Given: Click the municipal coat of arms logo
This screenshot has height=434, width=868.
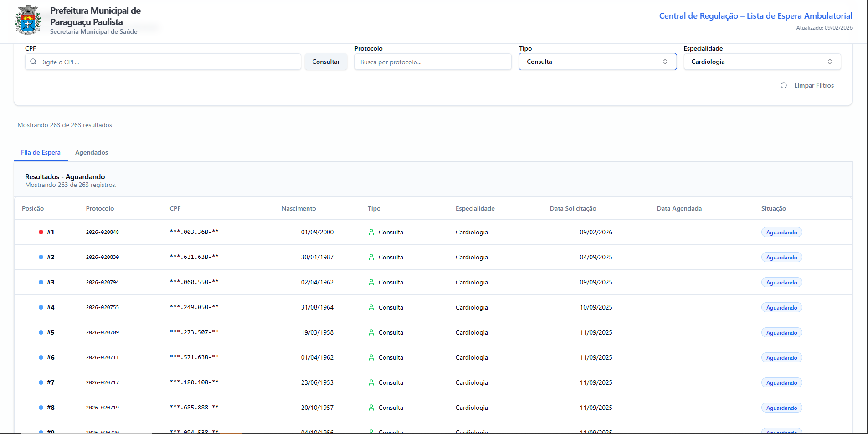Looking at the screenshot, I should tap(28, 20).
